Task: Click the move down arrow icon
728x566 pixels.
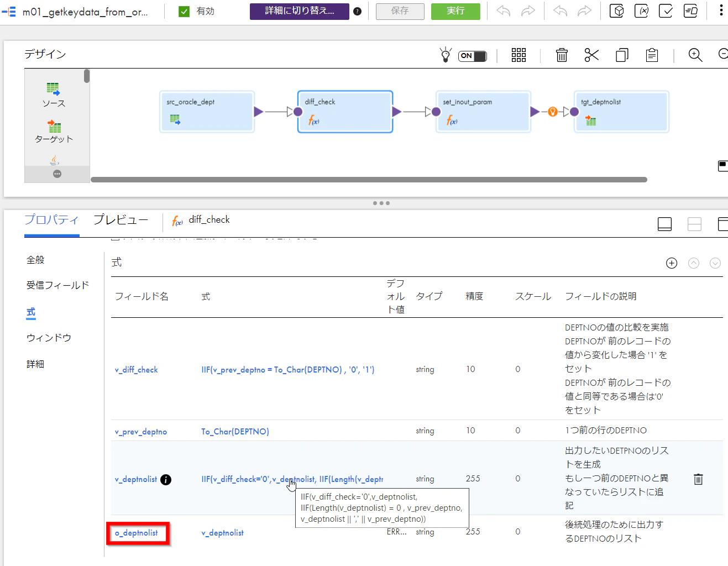Action: [x=715, y=263]
